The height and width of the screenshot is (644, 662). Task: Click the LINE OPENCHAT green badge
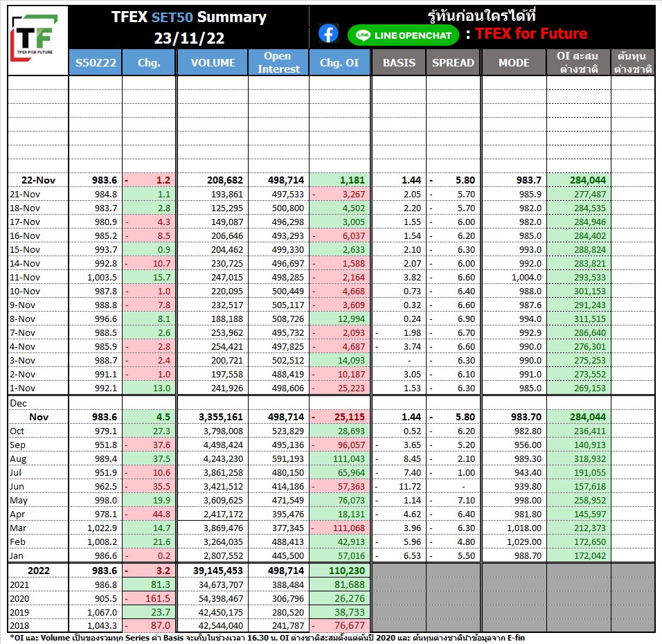[403, 35]
